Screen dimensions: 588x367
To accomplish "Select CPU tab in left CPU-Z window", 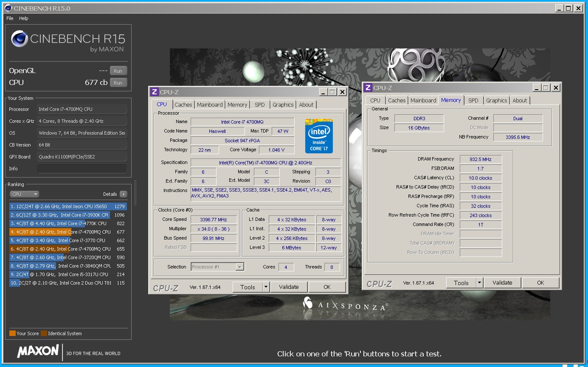I will (x=162, y=104).
